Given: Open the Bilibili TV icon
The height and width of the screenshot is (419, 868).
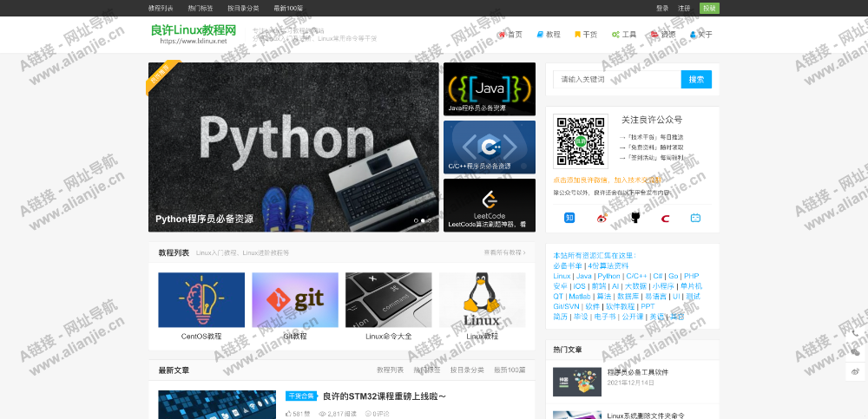Looking at the screenshot, I should click(695, 218).
